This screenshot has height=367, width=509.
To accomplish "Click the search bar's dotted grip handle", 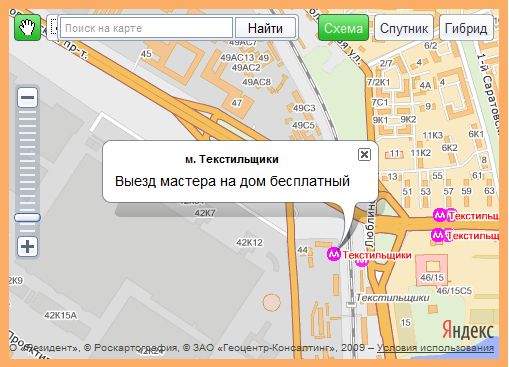I will point(53,28).
